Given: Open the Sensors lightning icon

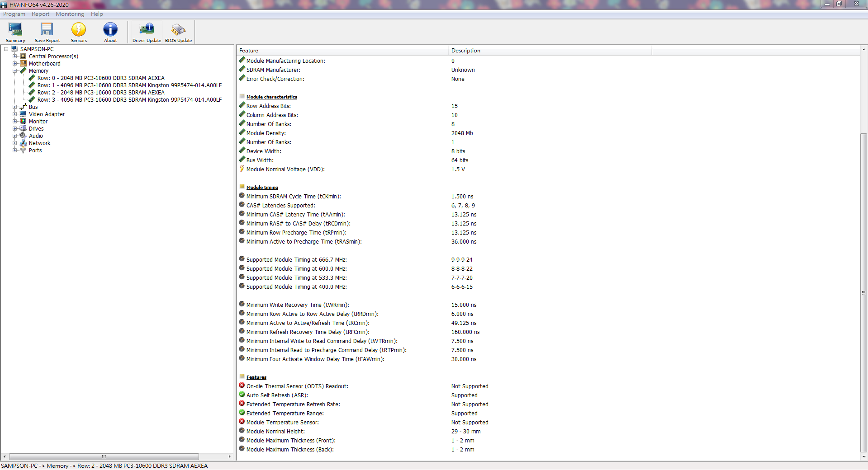Looking at the screenshot, I should (x=79, y=30).
